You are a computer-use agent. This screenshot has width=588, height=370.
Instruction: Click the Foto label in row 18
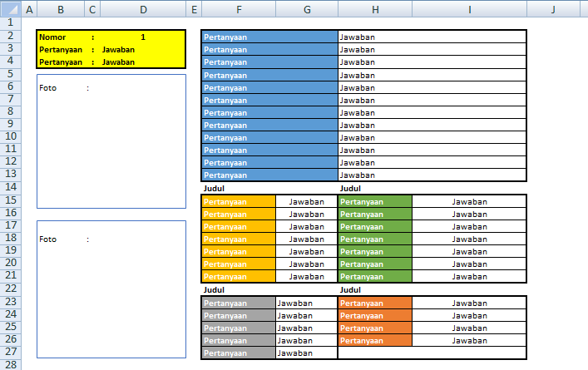(47, 239)
